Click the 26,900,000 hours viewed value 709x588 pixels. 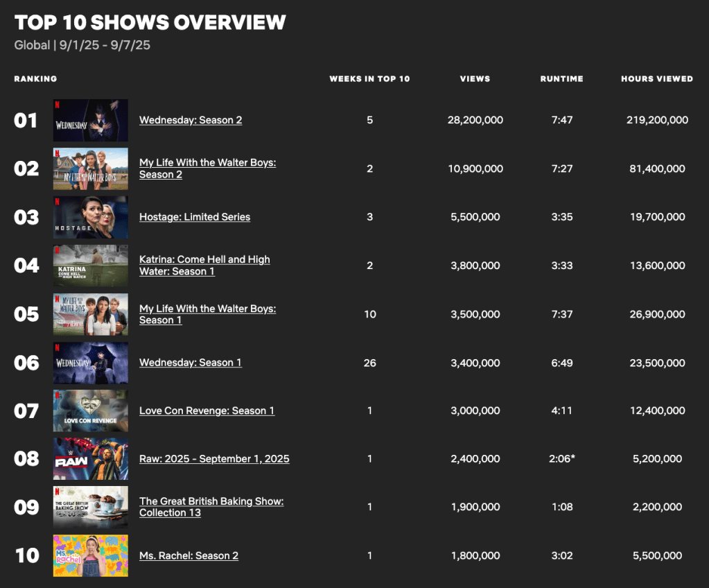657,314
